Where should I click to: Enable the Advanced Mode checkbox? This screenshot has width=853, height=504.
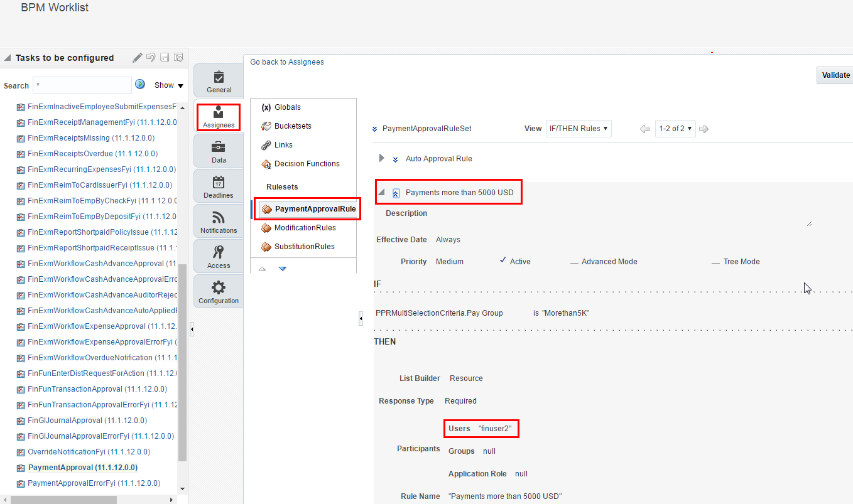[574, 262]
